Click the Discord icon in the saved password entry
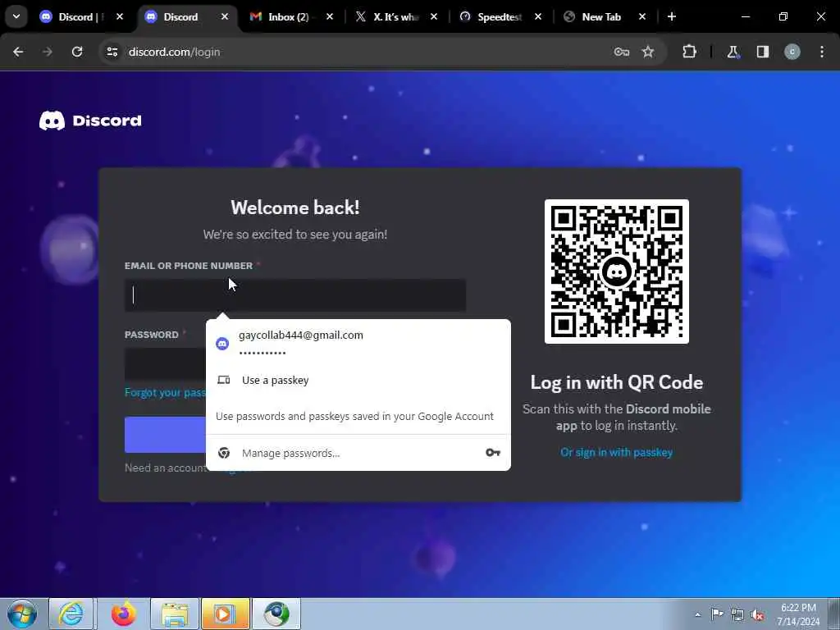The image size is (840, 630). pyautogui.click(x=222, y=344)
